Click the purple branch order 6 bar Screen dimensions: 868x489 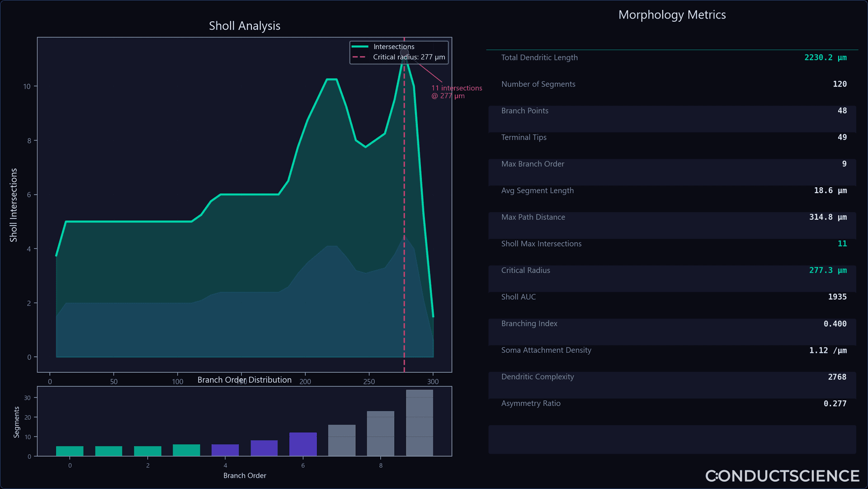(303, 444)
